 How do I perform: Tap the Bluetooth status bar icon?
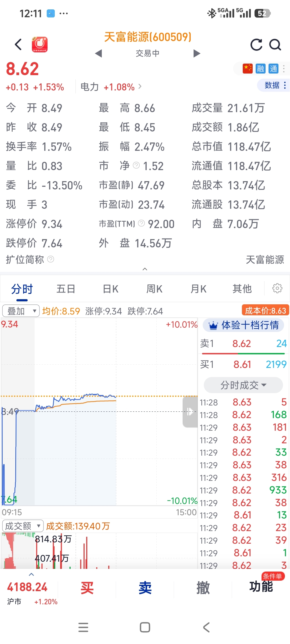point(212,13)
